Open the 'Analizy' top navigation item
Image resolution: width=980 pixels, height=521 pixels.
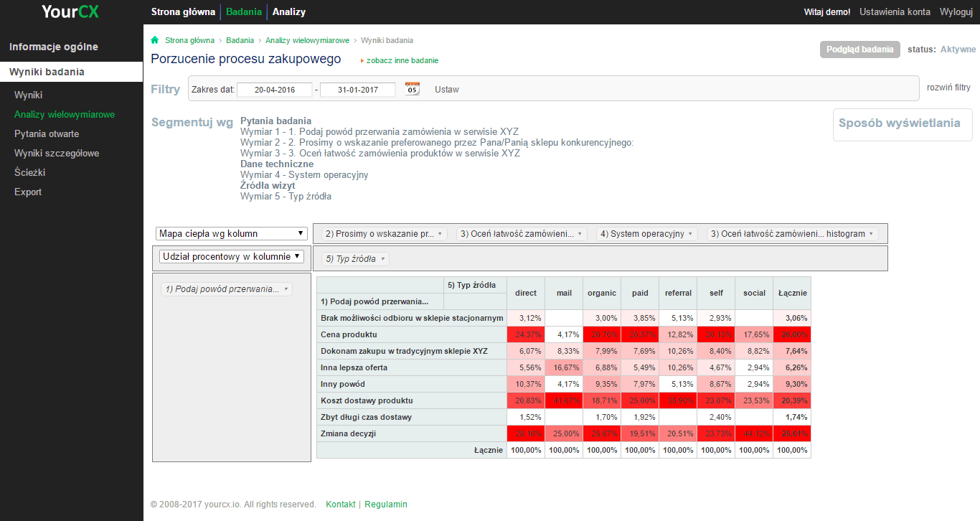point(289,12)
